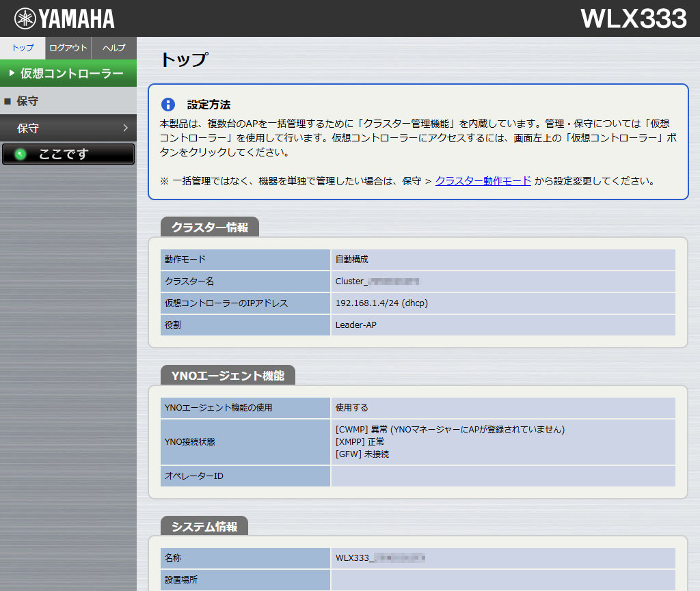Click the Leader-AP value
Image resolution: width=700 pixels, height=591 pixels.
pos(355,325)
